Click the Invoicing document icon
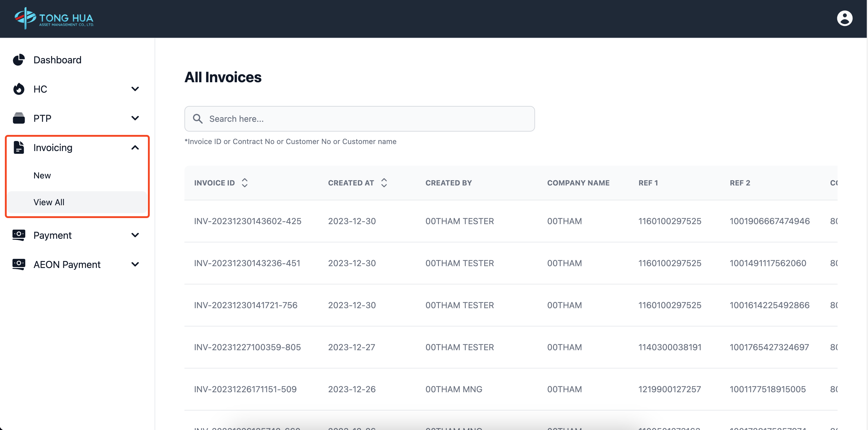Image resolution: width=868 pixels, height=430 pixels. click(19, 147)
